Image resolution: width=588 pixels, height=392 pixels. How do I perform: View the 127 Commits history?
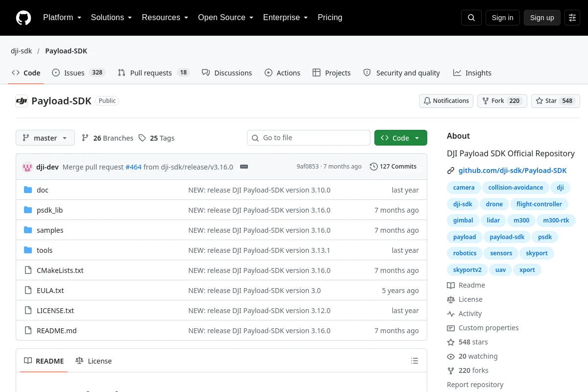pyautogui.click(x=393, y=167)
